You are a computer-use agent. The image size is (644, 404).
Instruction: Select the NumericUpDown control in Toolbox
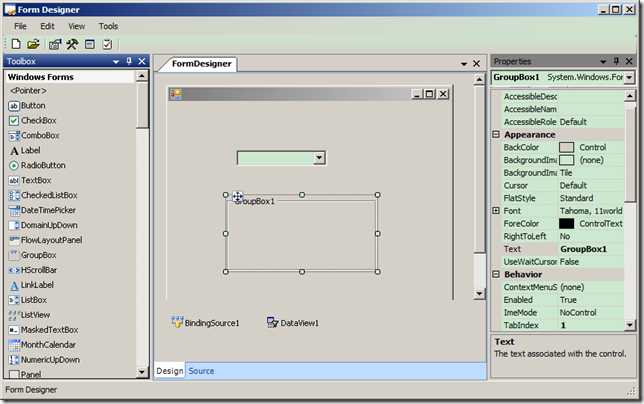[44, 360]
